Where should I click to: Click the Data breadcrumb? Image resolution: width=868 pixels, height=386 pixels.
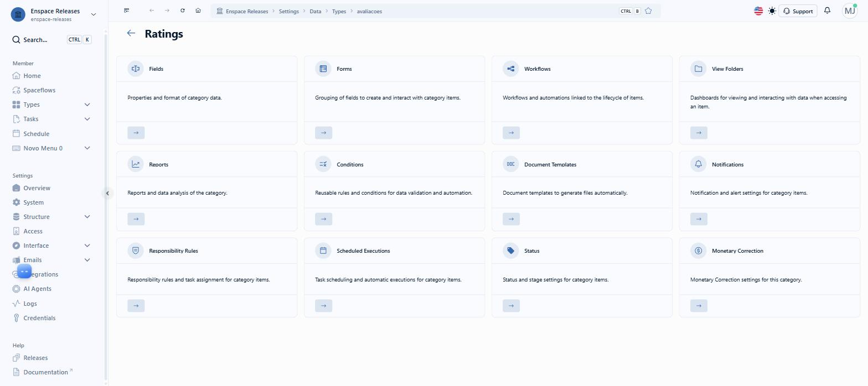point(316,11)
